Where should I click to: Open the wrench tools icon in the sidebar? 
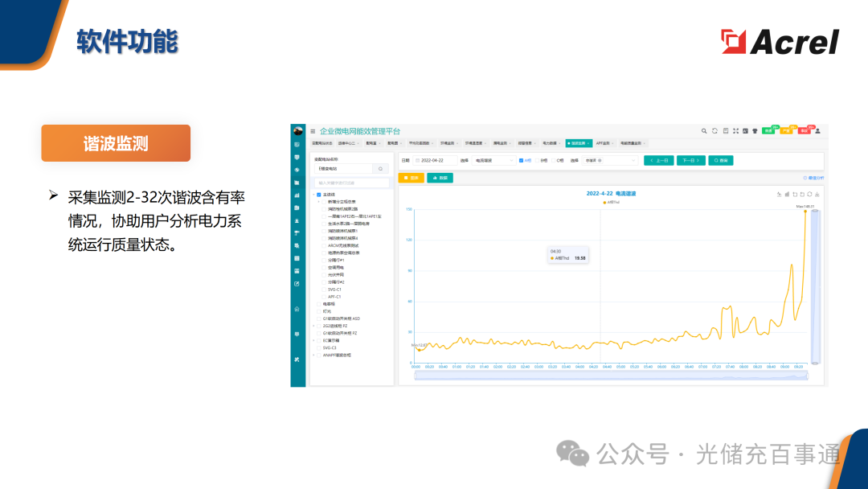point(297,360)
